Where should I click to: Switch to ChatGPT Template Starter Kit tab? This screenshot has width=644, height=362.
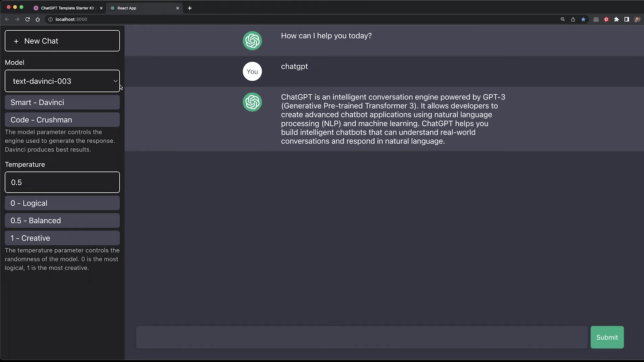click(68, 8)
